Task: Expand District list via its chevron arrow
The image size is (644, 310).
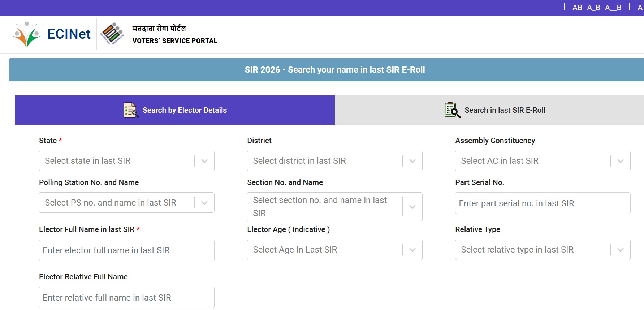Action: [x=412, y=161]
